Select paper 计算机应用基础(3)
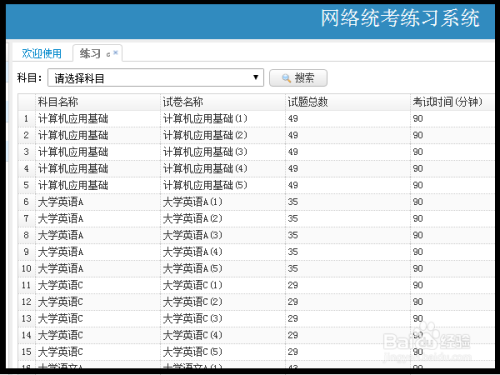The width and height of the screenshot is (500, 375). coord(205,152)
